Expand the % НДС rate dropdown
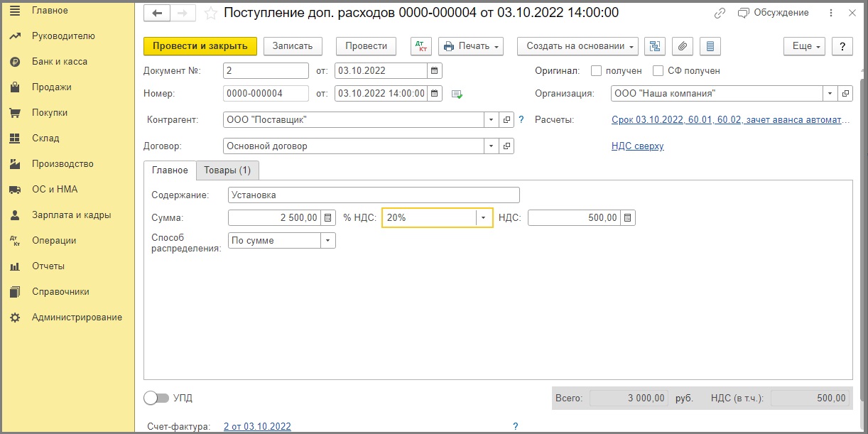 [484, 218]
